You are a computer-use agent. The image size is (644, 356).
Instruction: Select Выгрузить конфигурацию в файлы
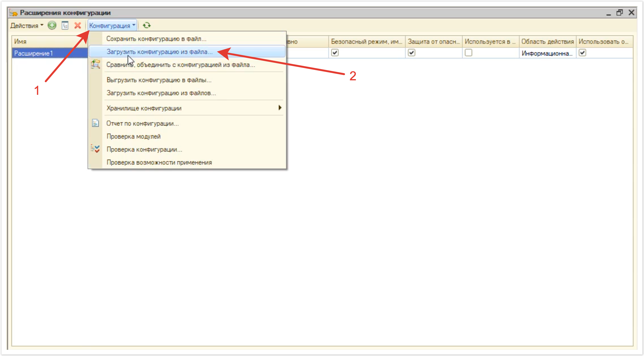(159, 80)
